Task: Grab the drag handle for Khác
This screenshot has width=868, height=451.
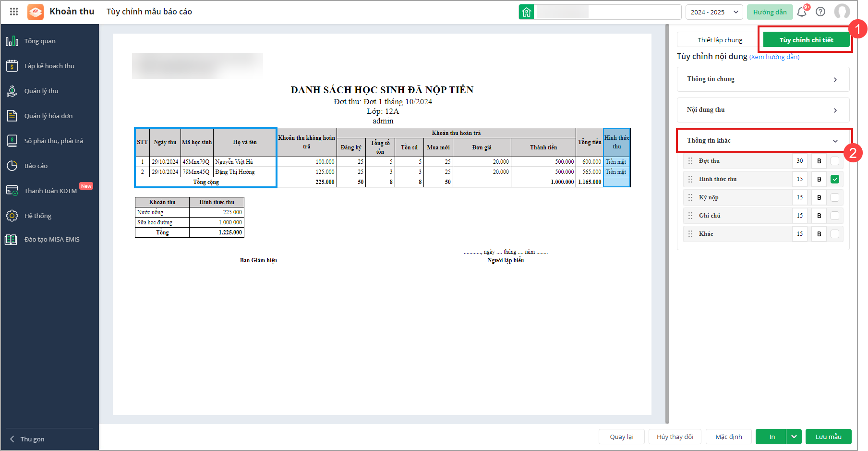Action: click(x=690, y=234)
